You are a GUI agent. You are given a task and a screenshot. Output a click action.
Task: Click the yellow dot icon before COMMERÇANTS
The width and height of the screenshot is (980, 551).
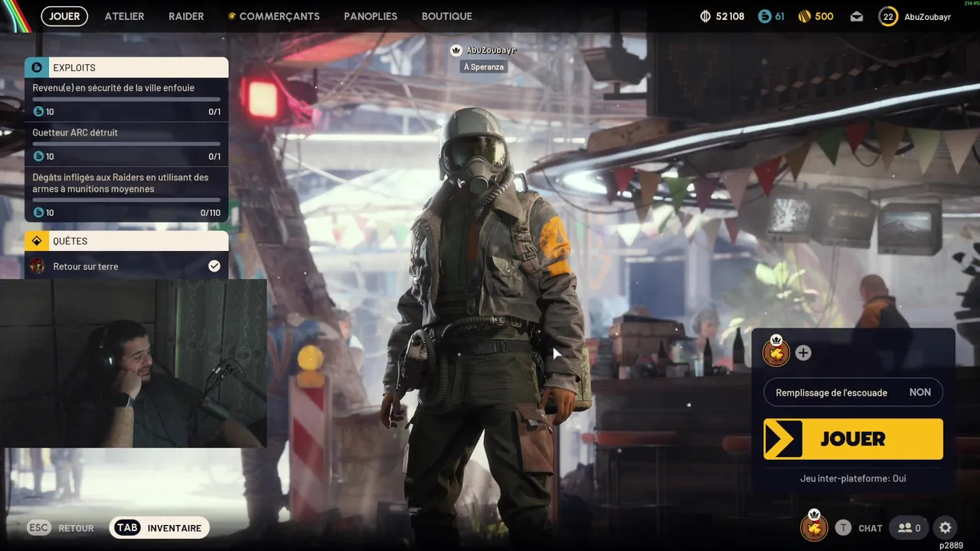point(231,16)
